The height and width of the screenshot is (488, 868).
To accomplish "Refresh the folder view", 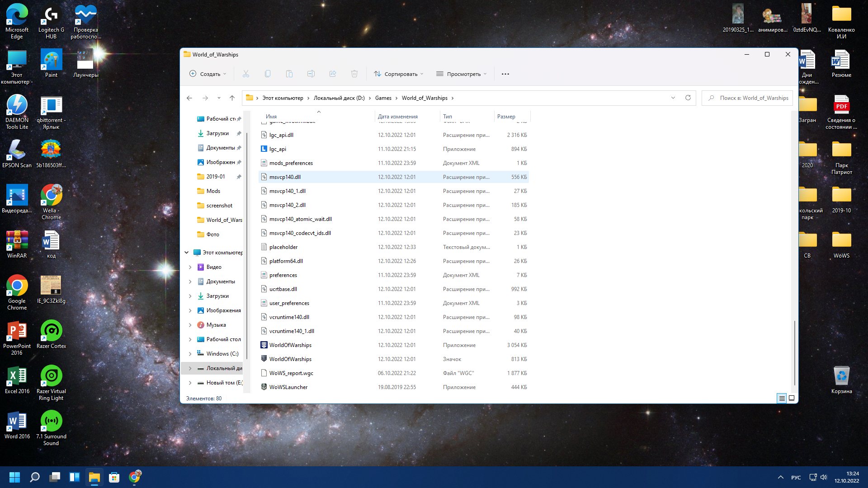I will click(688, 98).
